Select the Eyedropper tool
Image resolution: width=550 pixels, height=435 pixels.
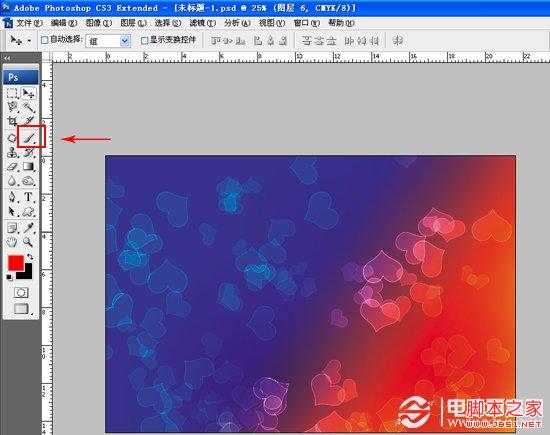29,228
